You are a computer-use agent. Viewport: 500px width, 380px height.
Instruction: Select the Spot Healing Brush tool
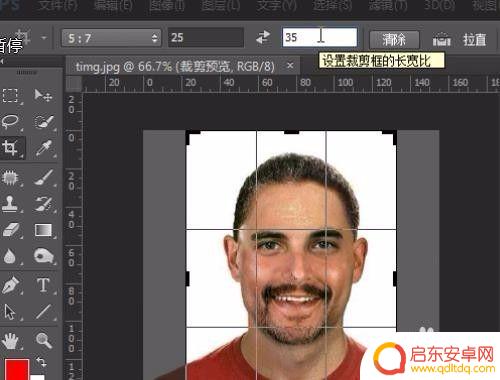click(x=10, y=177)
